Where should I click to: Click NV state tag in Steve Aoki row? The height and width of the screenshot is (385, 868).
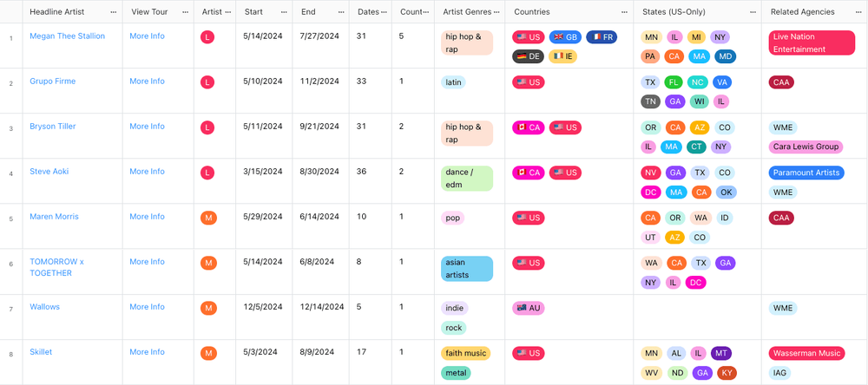coord(651,173)
